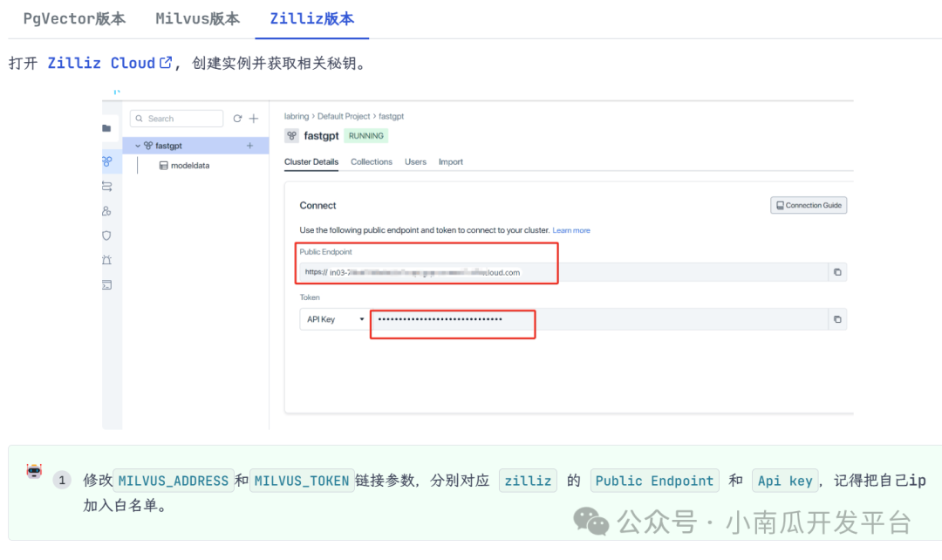
Task: Click the MILVUS_ADDRESS code label
Action: click(x=174, y=481)
